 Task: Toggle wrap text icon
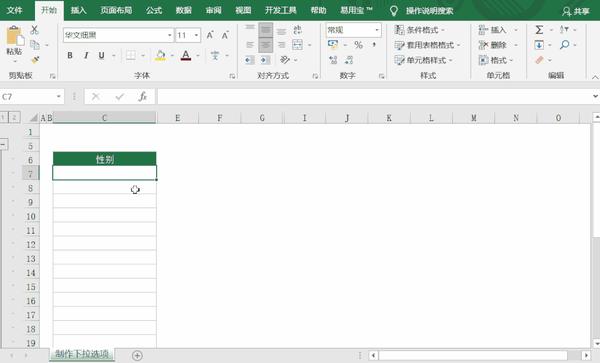(x=297, y=30)
